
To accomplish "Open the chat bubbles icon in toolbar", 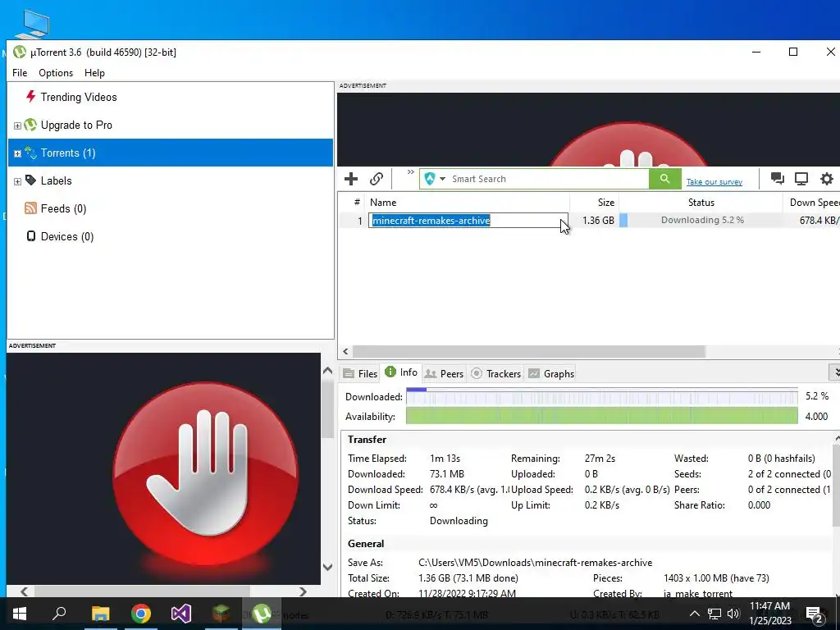I will click(778, 179).
